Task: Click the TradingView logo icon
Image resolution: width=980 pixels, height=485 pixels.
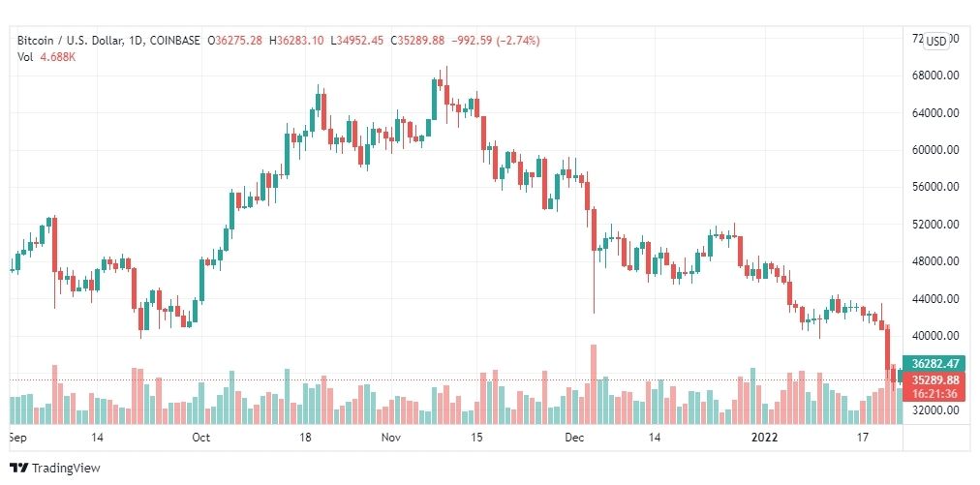Action: click(19, 468)
